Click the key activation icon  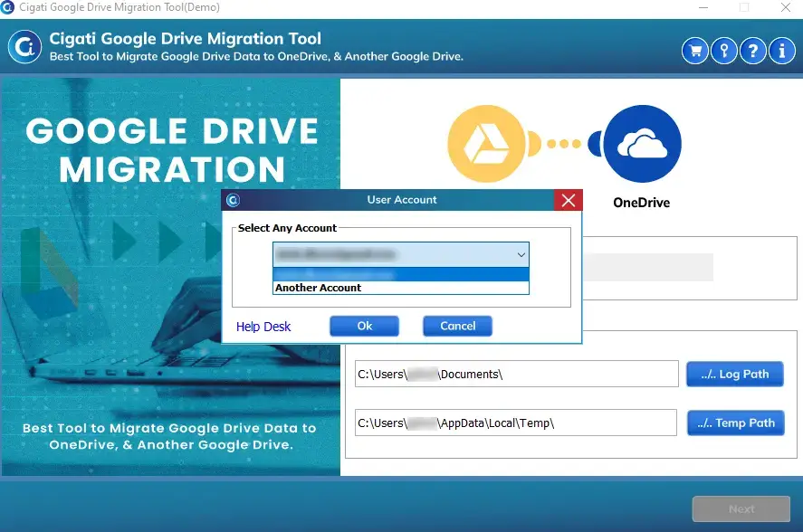tap(724, 51)
